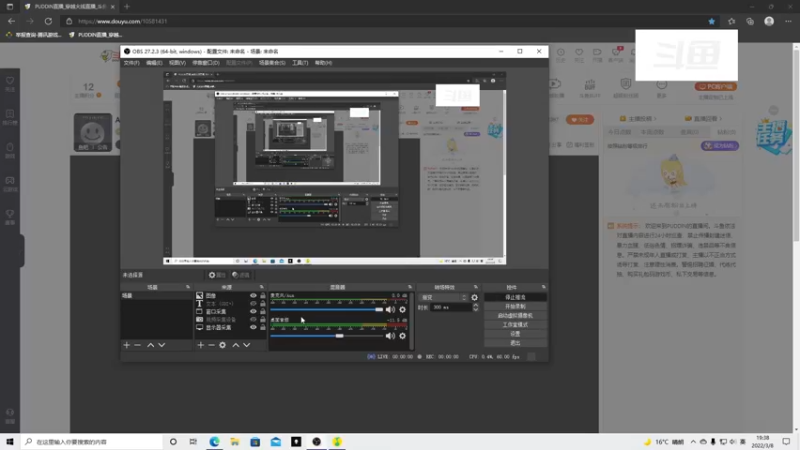800x450 pixels.
Task: Open the 场景集合(S) menu in OBS
Action: coord(272,63)
